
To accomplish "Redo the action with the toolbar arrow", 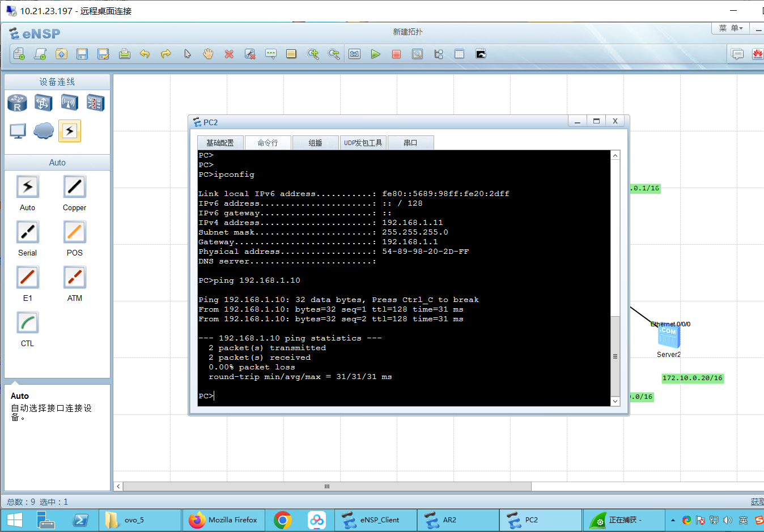I will click(x=166, y=54).
